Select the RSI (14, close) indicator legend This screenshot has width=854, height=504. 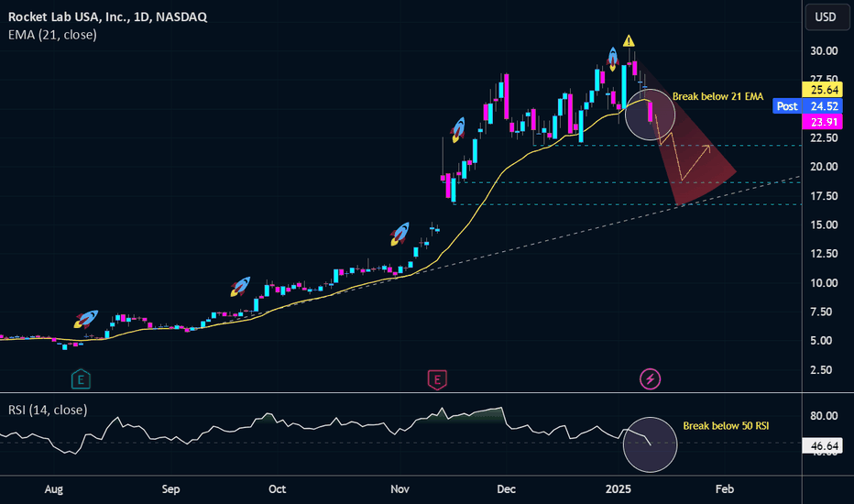[48, 410]
